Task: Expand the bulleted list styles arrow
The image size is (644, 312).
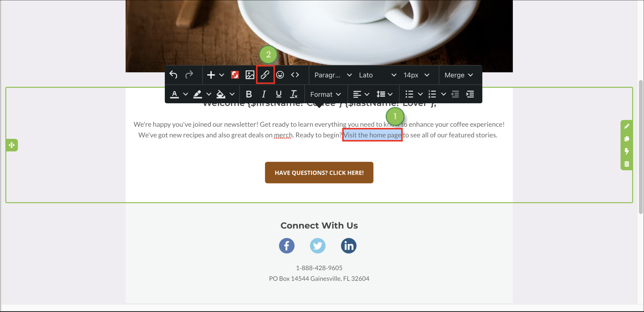Action: tap(420, 94)
